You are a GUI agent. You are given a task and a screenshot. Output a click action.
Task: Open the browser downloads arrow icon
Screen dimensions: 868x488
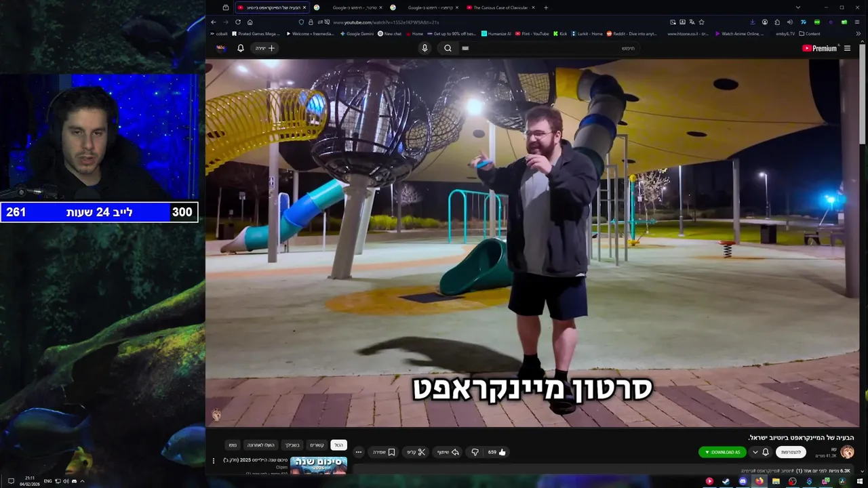[x=752, y=22]
